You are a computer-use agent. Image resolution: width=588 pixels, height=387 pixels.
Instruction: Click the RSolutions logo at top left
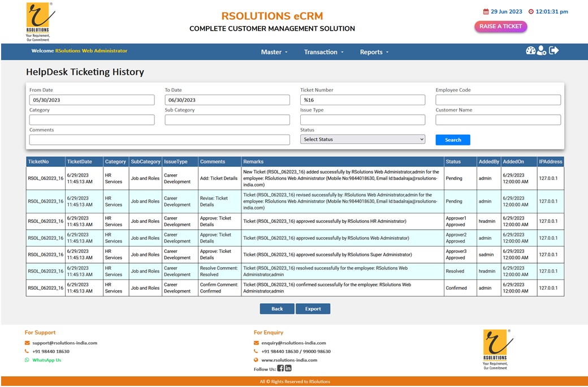tap(37, 21)
